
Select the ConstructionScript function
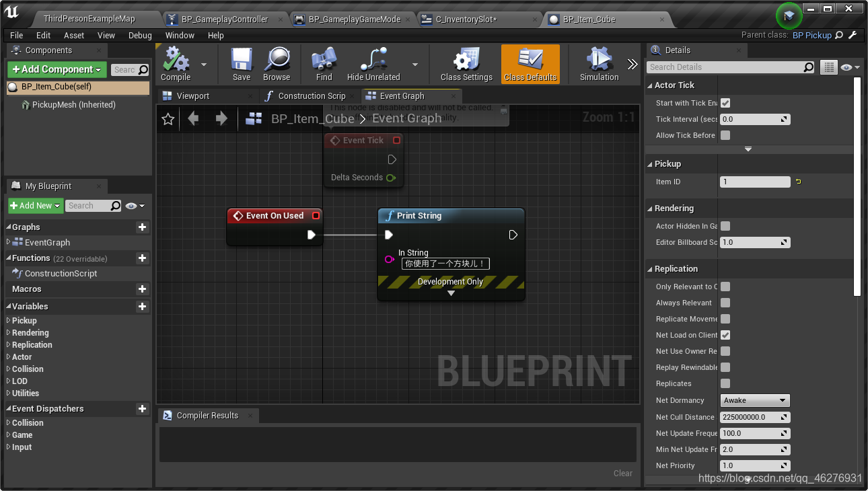click(61, 274)
